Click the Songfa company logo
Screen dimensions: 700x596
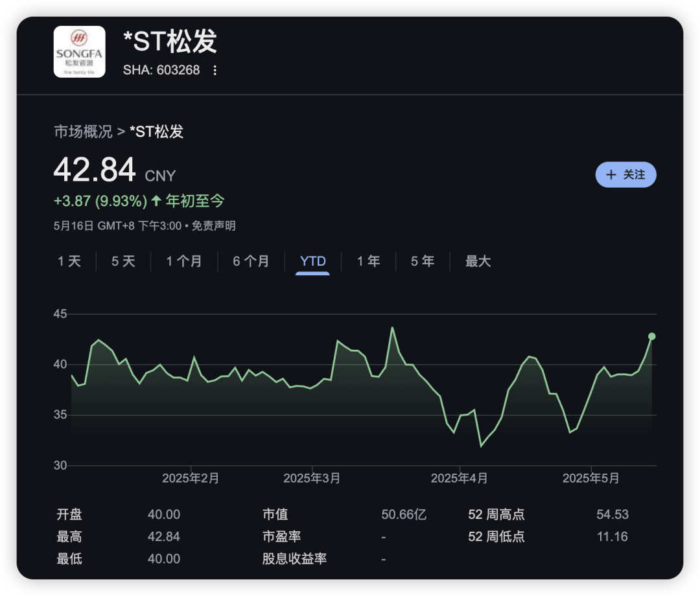(x=80, y=52)
